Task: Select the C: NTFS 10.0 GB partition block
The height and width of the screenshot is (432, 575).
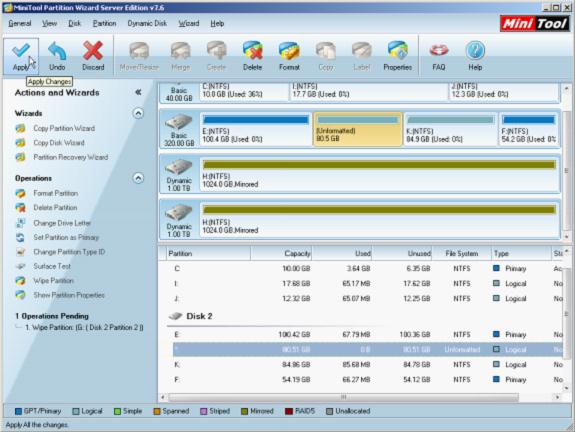Action: [244, 92]
